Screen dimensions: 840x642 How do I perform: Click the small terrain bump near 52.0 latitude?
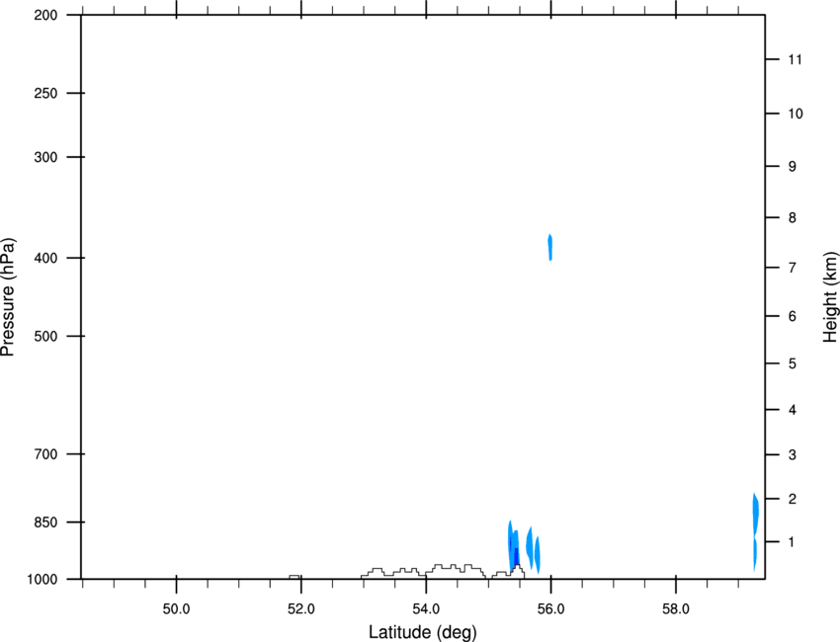[x=294, y=577]
